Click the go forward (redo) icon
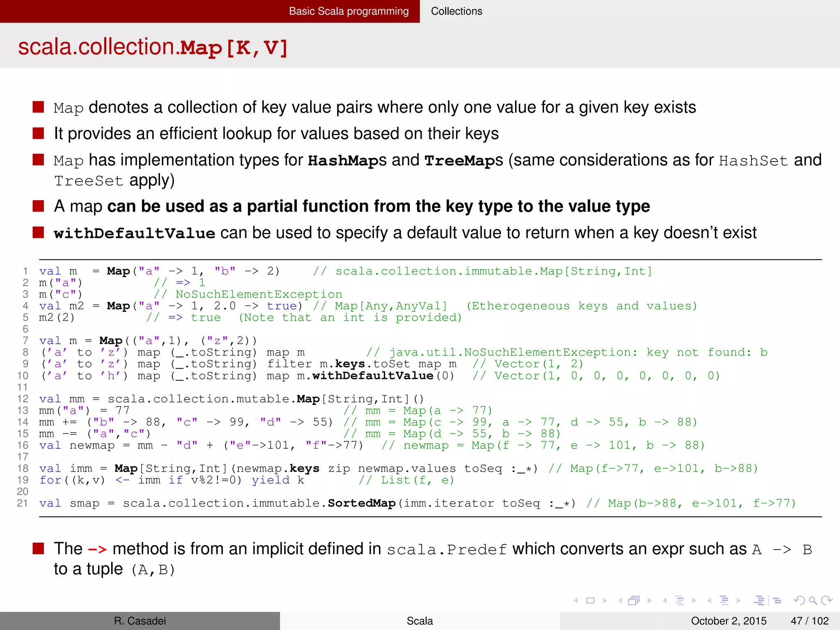The height and width of the screenshot is (630, 840). click(827, 600)
